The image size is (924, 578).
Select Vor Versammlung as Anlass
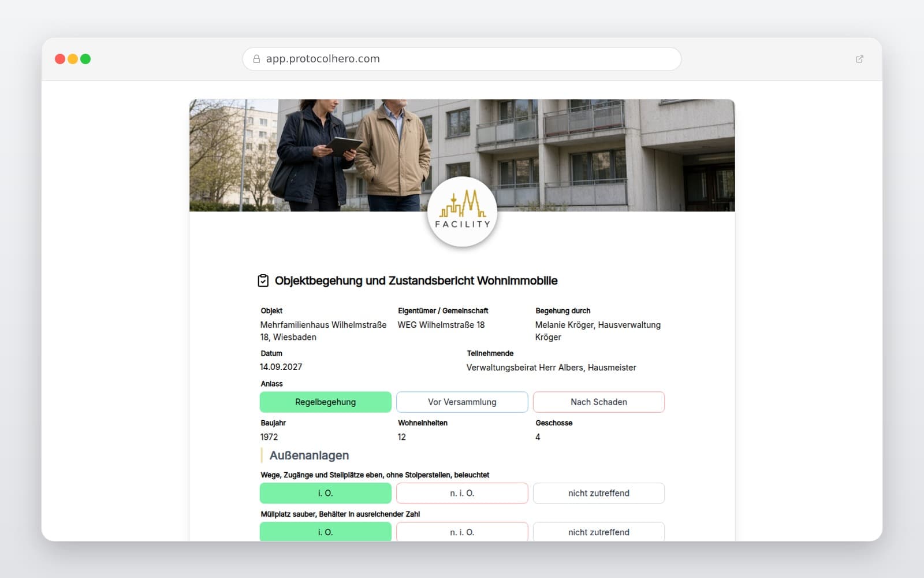pyautogui.click(x=462, y=402)
